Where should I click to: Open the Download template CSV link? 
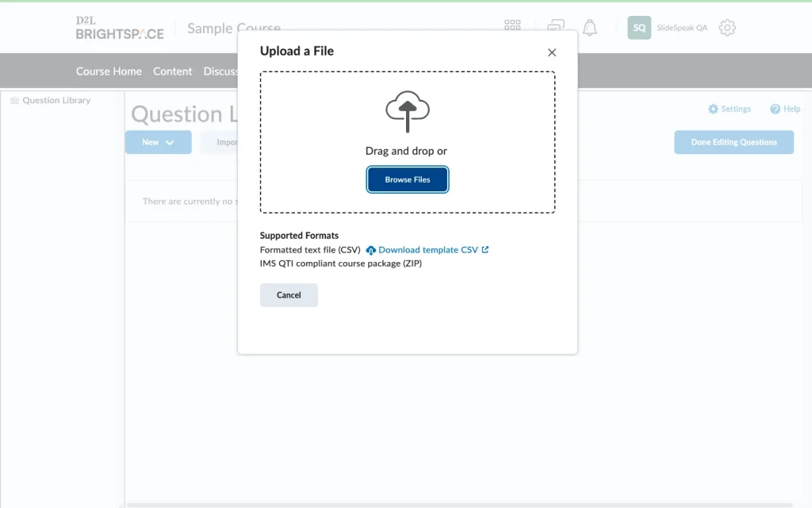click(427, 250)
